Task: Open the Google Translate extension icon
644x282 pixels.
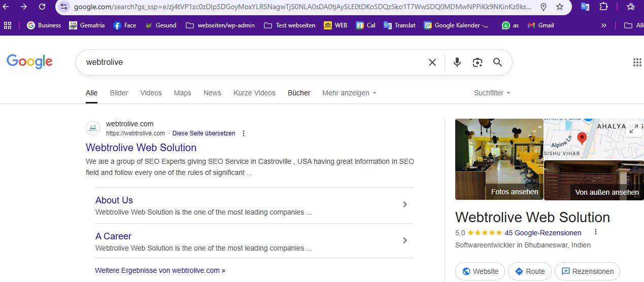Action: point(585,7)
